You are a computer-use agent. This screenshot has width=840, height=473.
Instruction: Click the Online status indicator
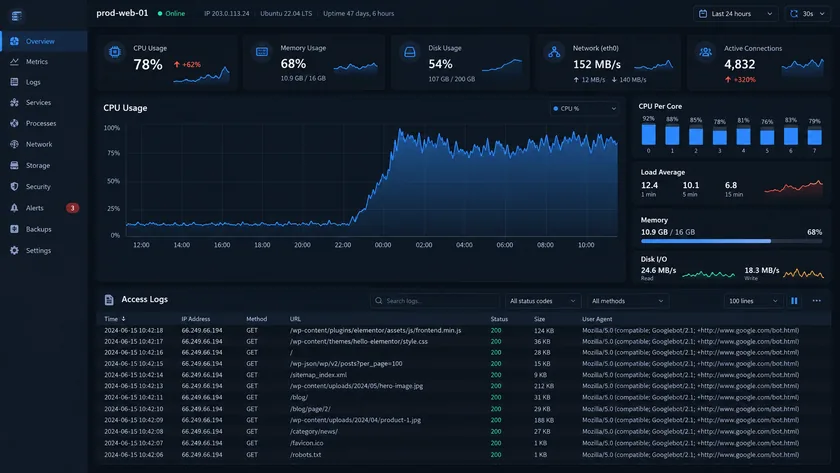171,14
